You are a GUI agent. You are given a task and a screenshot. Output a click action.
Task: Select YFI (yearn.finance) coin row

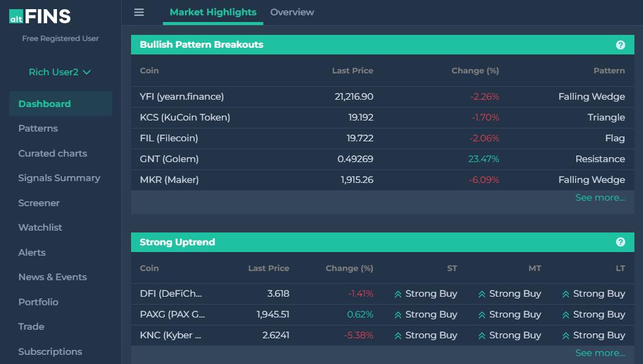coord(383,97)
